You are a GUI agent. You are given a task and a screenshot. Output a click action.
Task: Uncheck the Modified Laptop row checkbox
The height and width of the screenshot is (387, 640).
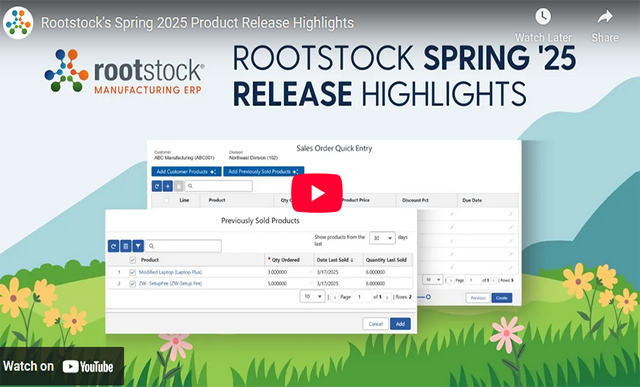coord(132,272)
